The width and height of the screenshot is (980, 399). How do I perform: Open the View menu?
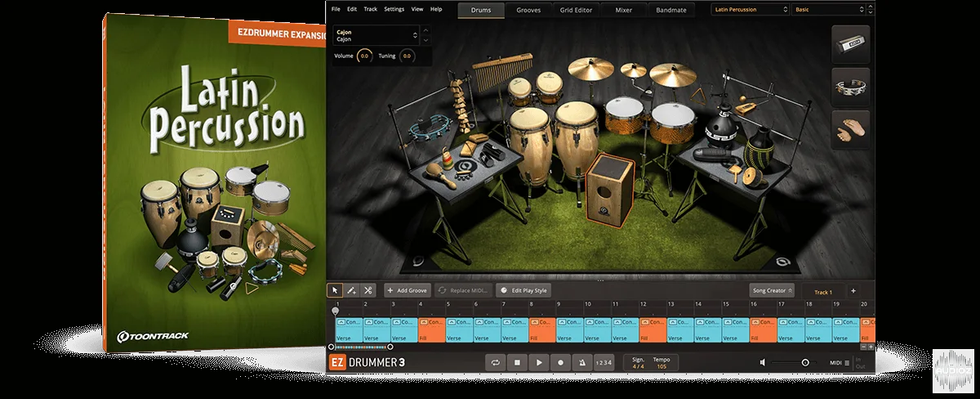[417, 9]
